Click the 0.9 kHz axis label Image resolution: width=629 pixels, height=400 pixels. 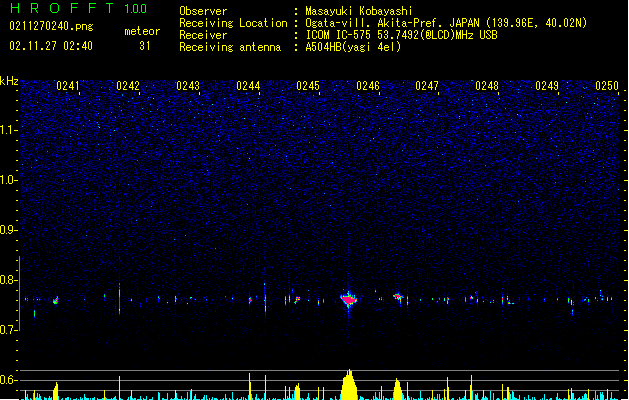pos(9,230)
